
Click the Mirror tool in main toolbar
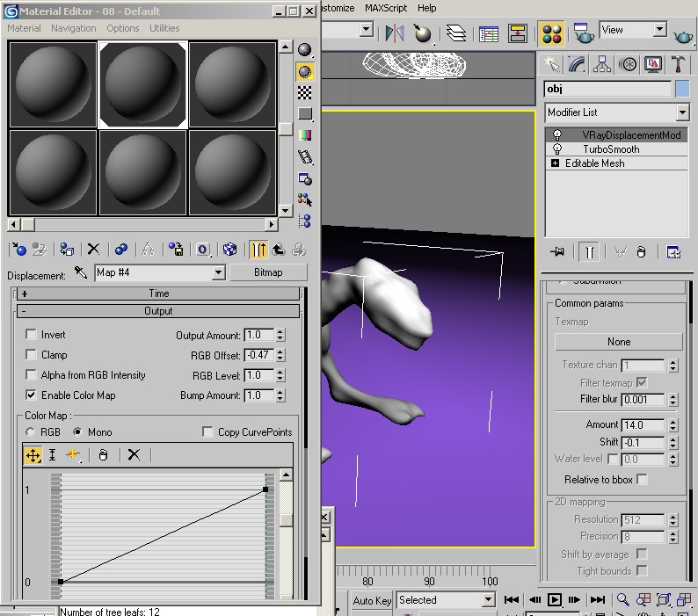click(395, 33)
